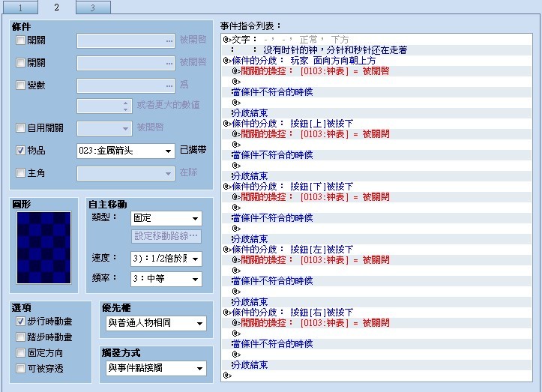Open event page tab 3
This screenshot has height=392, width=542.
93,7
